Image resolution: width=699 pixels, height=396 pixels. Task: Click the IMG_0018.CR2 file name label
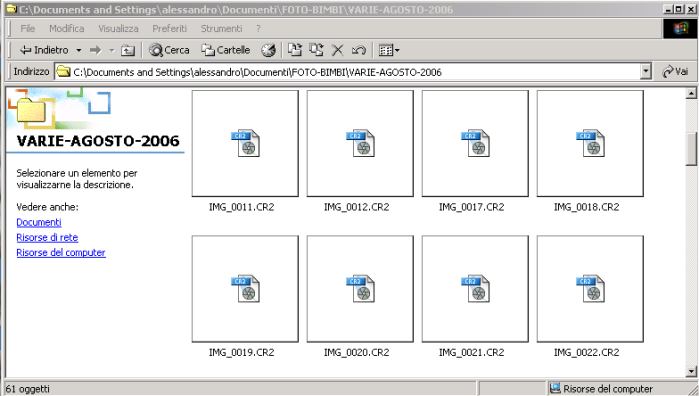587,207
